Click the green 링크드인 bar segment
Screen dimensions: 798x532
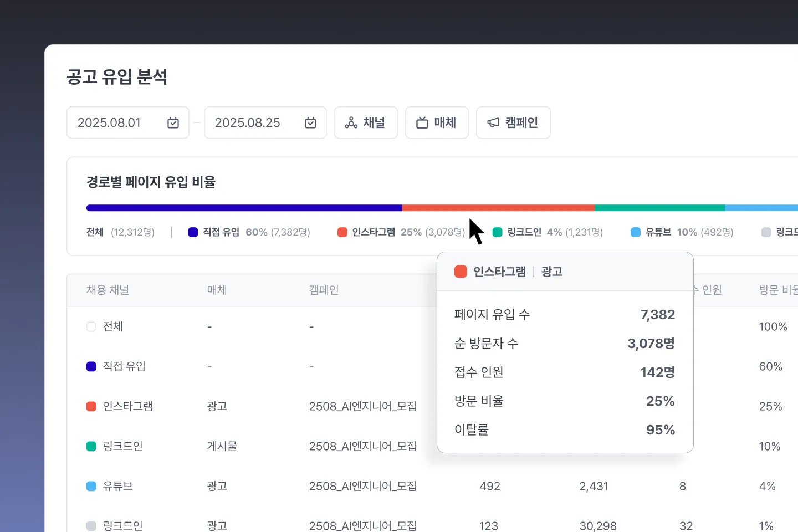tap(660, 208)
